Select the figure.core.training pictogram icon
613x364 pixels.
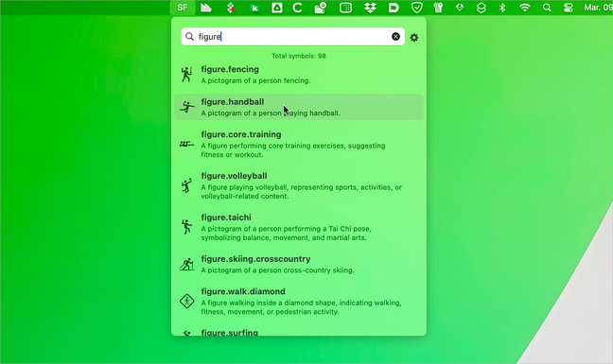point(187,144)
